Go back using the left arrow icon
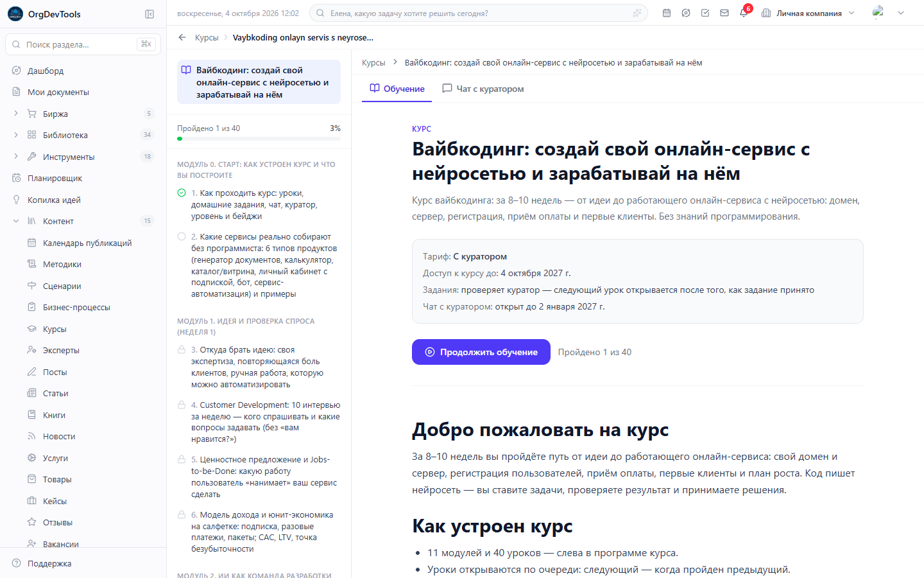Viewport: 924px width, 578px height. click(182, 37)
